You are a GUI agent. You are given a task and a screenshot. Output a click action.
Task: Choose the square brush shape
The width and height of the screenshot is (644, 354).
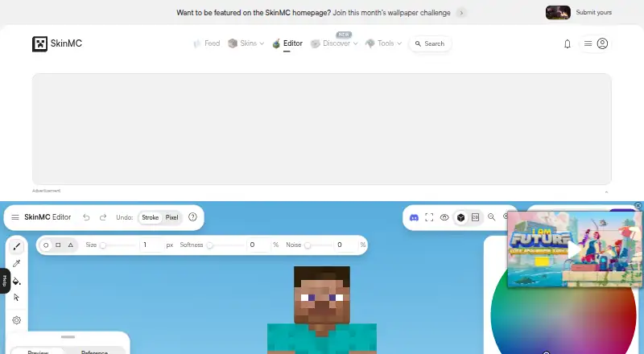click(x=58, y=245)
